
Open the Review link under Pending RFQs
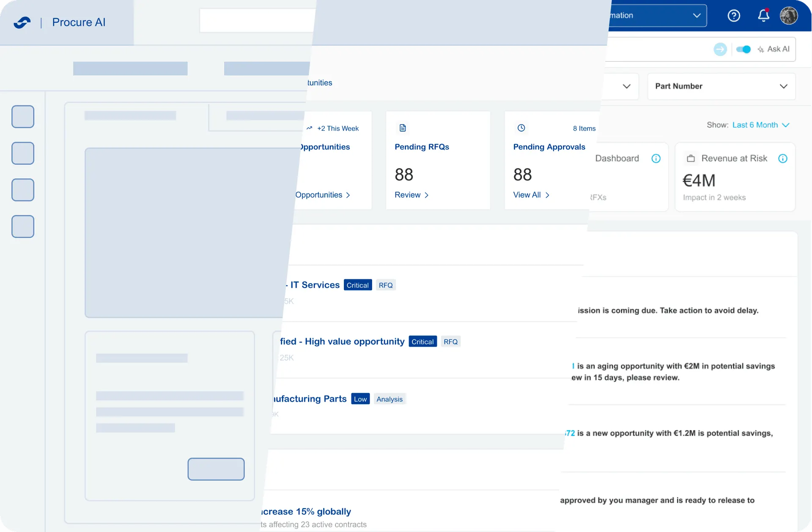(411, 195)
